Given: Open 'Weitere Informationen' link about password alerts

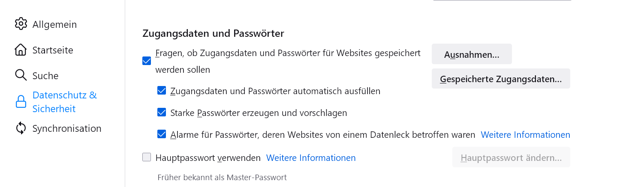Looking at the screenshot, I should coord(525,135).
